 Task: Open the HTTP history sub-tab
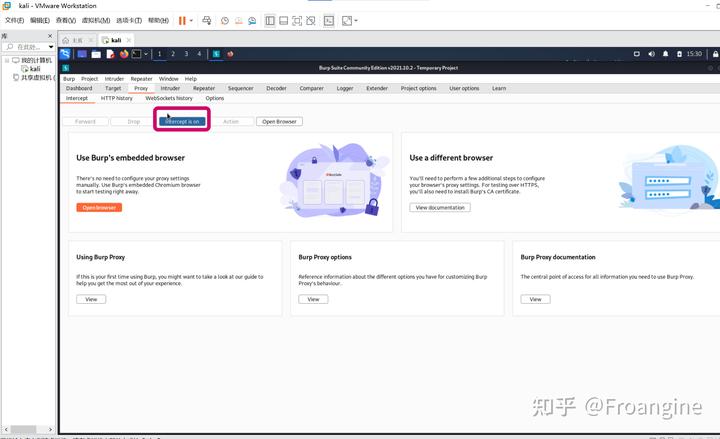tap(117, 98)
